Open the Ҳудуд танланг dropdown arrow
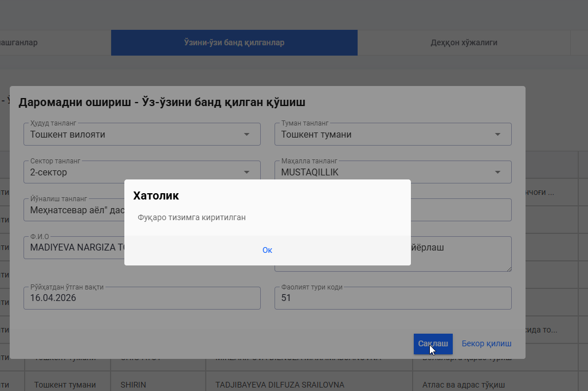 pyautogui.click(x=246, y=134)
